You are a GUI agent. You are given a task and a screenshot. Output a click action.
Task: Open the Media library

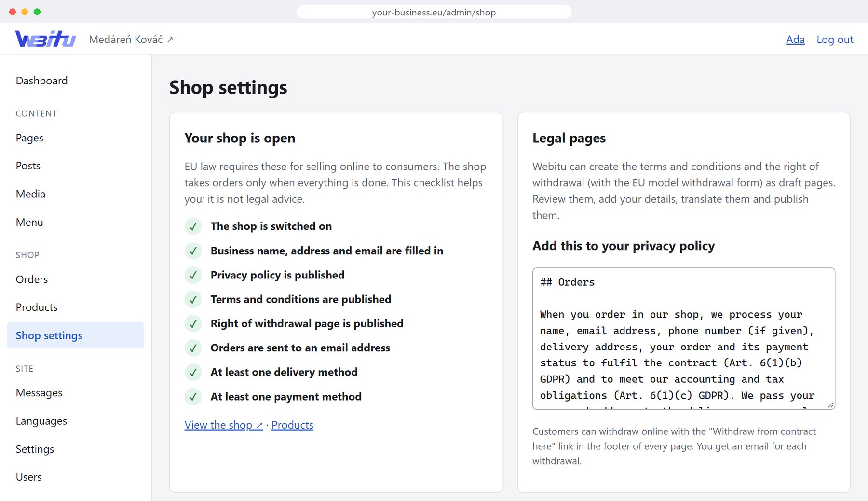tap(75, 194)
